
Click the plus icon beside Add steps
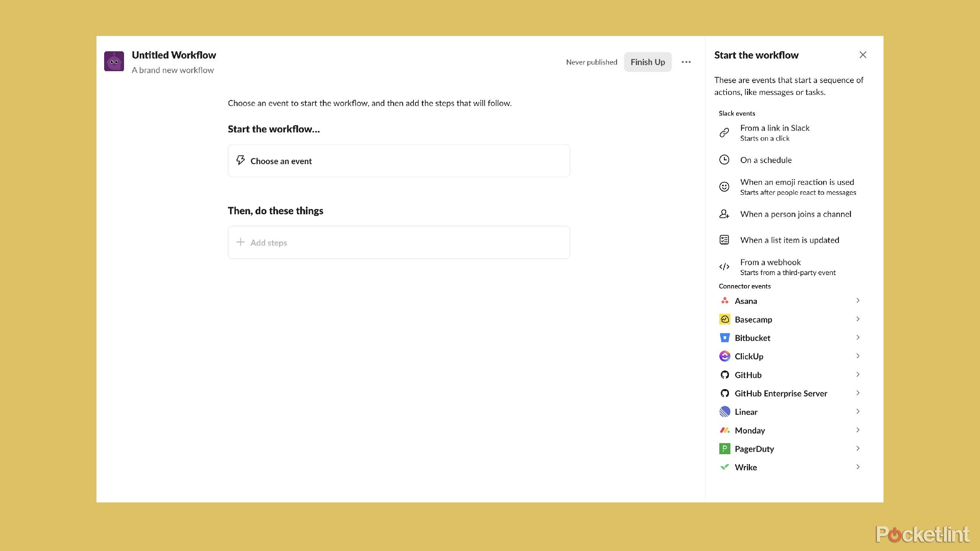(240, 242)
